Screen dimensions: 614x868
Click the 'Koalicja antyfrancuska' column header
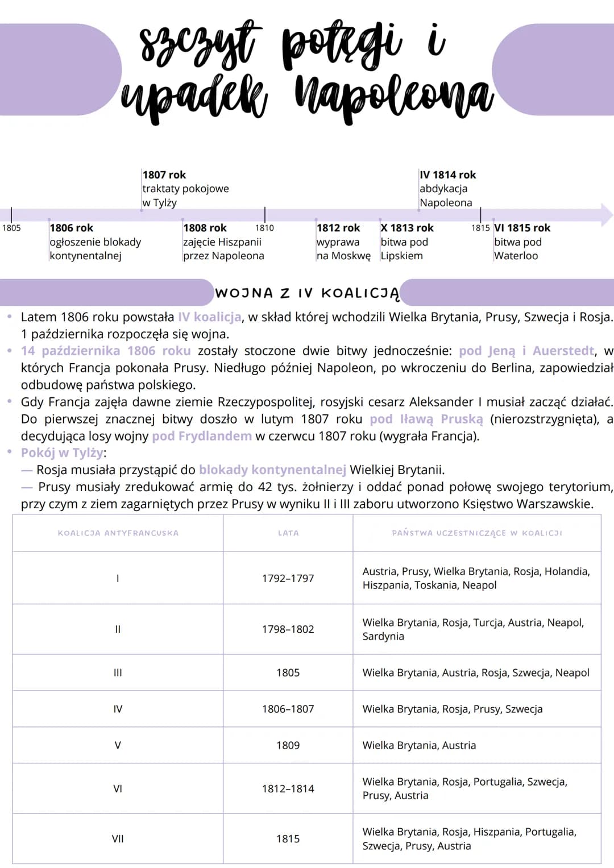pyautogui.click(x=118, y=533)
